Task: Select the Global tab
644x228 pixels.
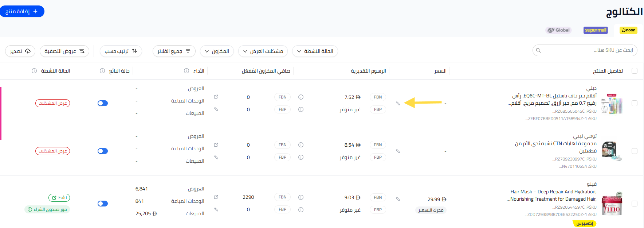Action: point(558,30)
